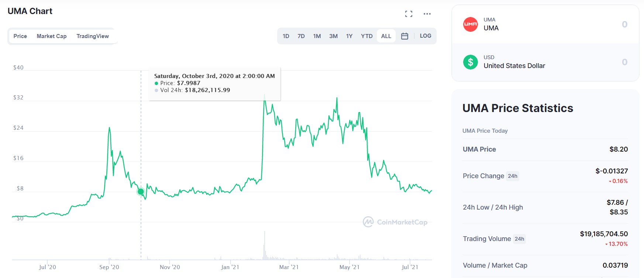Click the 24h badge beside Trading Volume
Image resolution: width=644 pixels, height=278 pixels.
tap(520, 239)
